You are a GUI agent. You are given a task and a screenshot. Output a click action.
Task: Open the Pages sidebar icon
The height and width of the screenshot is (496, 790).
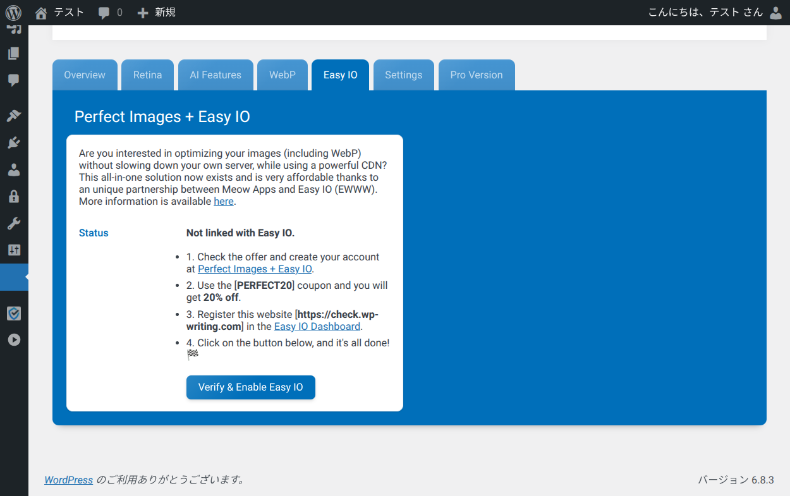tap(14, 53)
